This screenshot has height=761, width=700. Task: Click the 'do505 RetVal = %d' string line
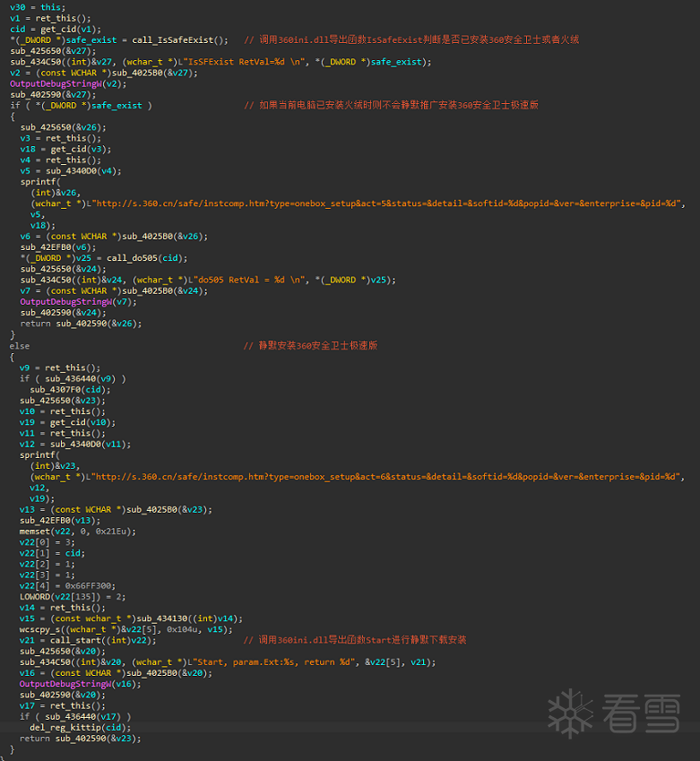pos(208,280)
